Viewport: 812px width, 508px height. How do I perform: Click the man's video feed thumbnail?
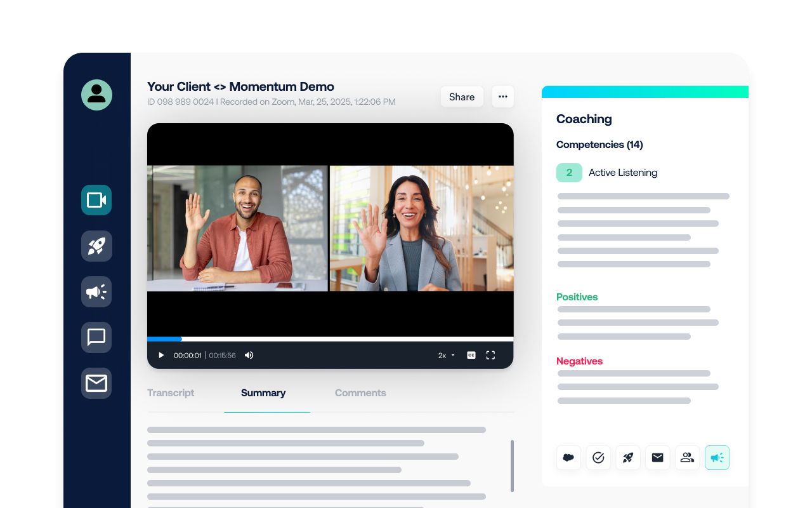(237, 229)
